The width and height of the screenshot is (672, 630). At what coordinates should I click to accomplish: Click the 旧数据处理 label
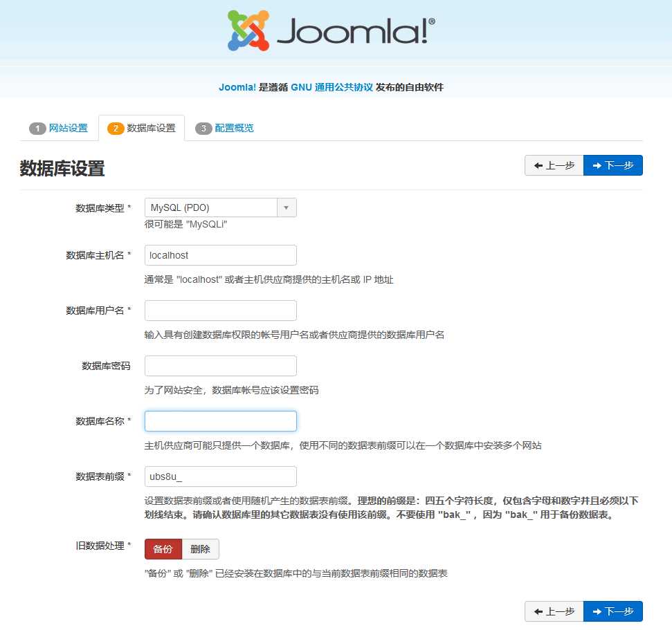click(103, 546)
